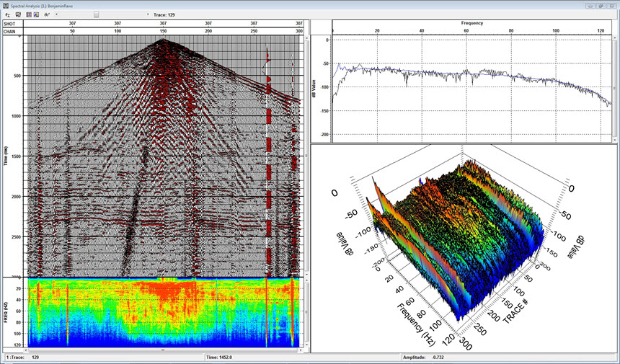Click the 'FREQ (HZ)' axis label
The image size is (620, 364).
pyautogui.click(x=6, y=312)
